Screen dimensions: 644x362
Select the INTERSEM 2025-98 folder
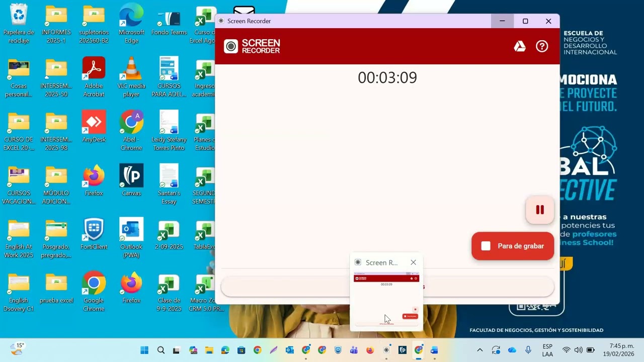point(56,131)
